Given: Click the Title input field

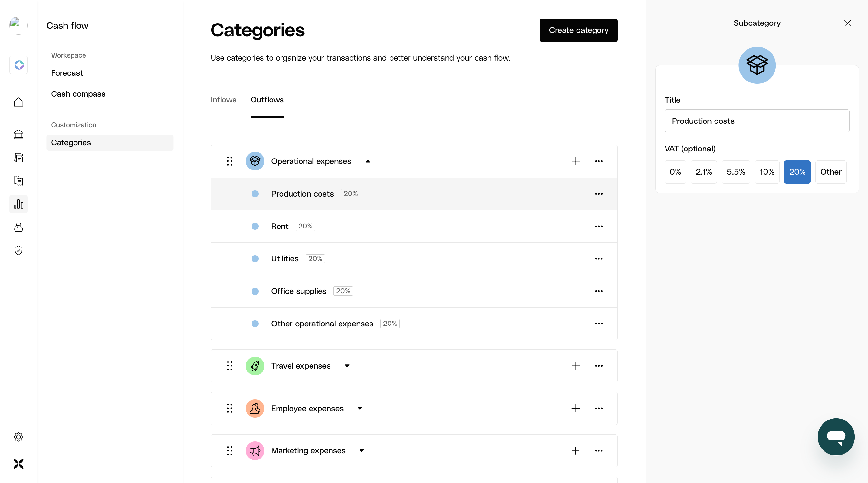Looking at the screenshot, I should (756, 121).
